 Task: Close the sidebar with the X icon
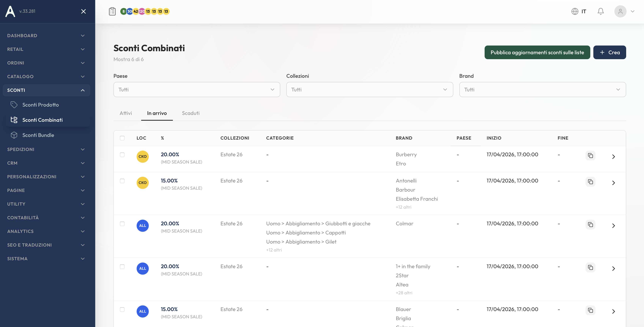[83, 11]
